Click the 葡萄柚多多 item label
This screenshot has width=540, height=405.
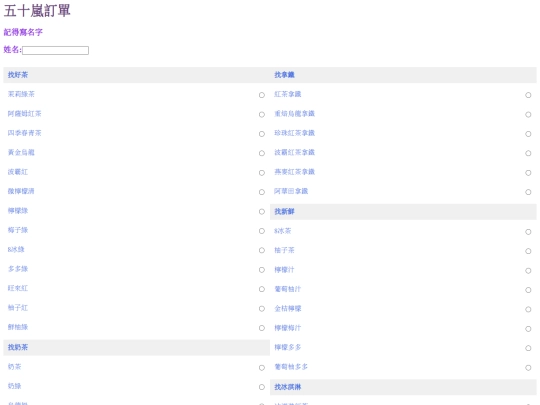291,367
